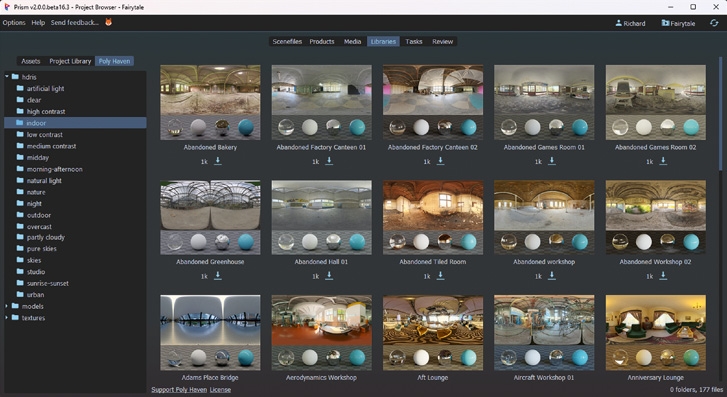Open the Assets library tab
The height and width of the screenshot is (397, 727).
tap(31, 61)
